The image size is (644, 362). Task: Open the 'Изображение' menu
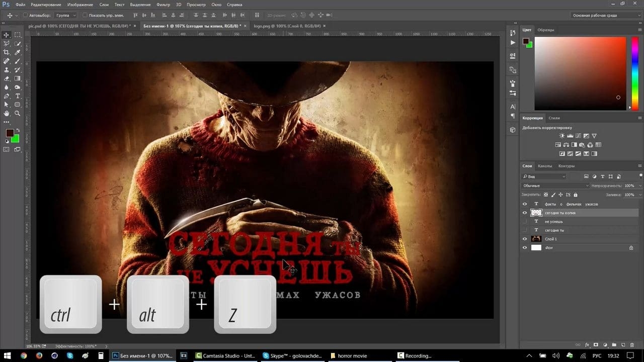tap(80, 5)
